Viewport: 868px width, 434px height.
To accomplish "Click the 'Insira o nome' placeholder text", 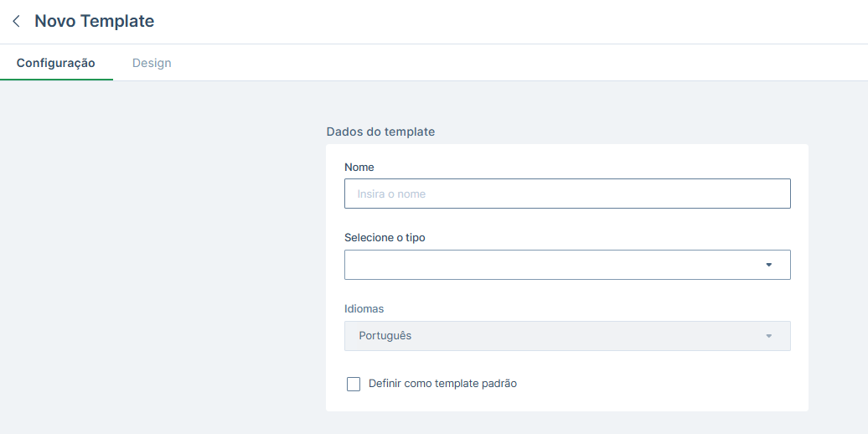I will (x=391, y=194).
